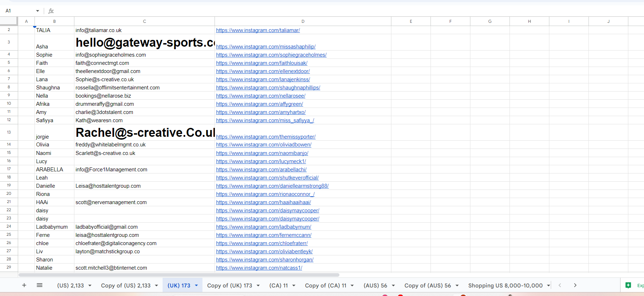Open the Copy of (UK) 173 tab arrow
The image size is (644, 296).
click(258, 286)
